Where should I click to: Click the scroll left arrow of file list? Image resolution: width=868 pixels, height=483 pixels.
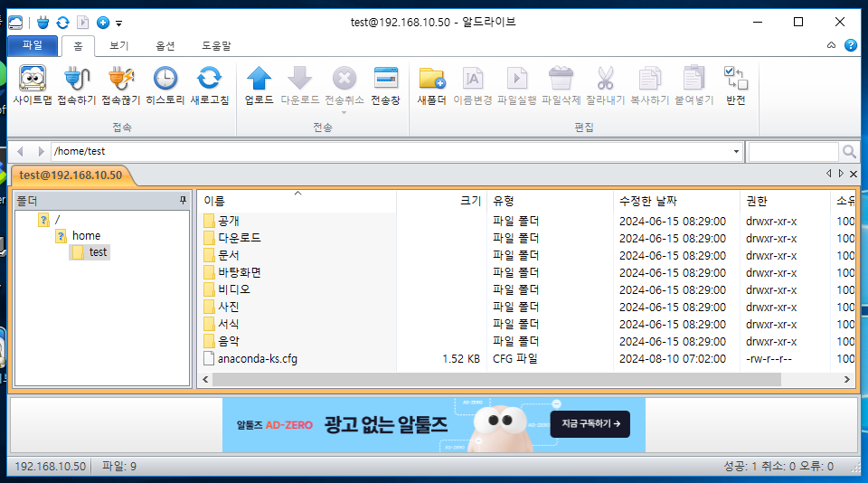click(205, 379)
